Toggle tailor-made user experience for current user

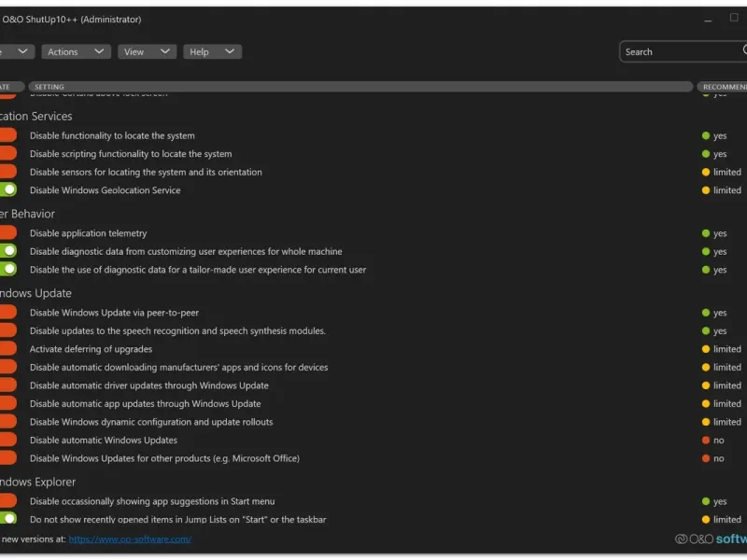(x=8, y=269)
